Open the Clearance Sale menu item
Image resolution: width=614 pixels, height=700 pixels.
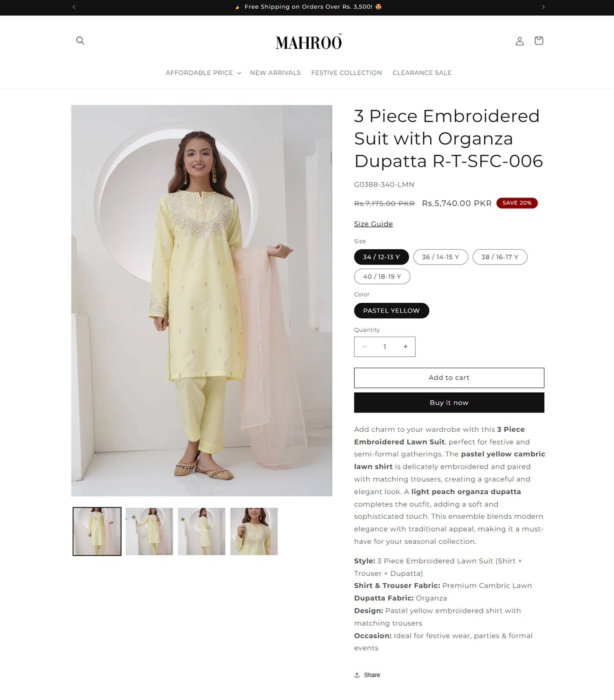(422, 73)
